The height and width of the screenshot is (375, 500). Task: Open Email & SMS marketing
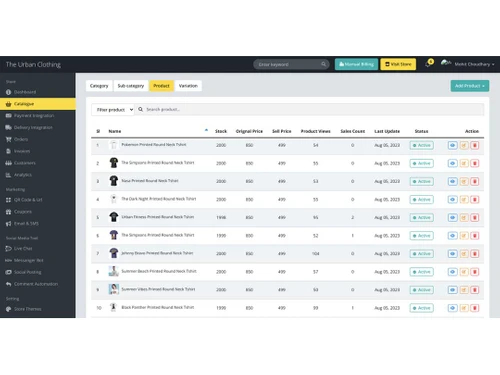[22, 224]
